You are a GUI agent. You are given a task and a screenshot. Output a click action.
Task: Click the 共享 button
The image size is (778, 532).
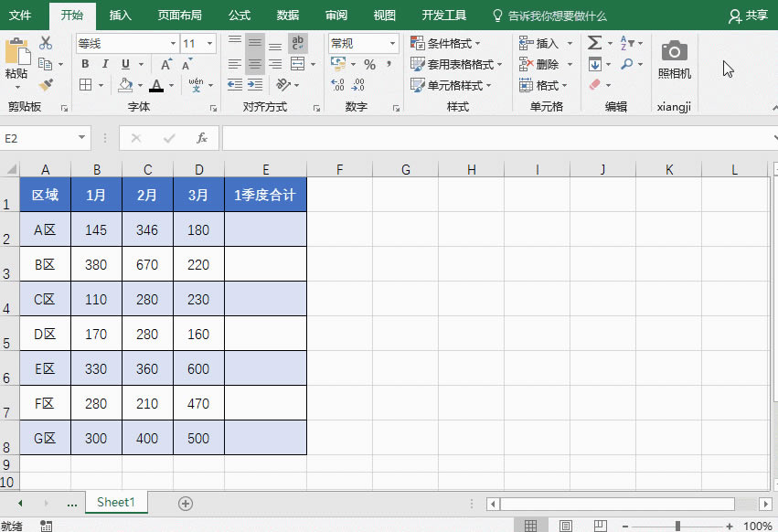point(757,16)
